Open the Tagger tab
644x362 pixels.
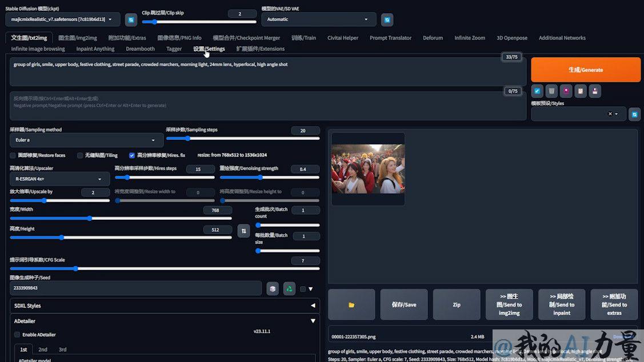pyautogui.click(x=174, y=49)
